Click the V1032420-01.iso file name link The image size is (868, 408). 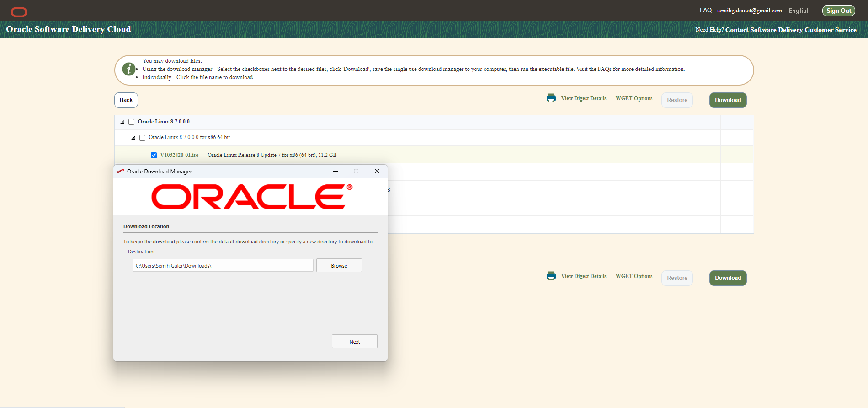[179, 155]
